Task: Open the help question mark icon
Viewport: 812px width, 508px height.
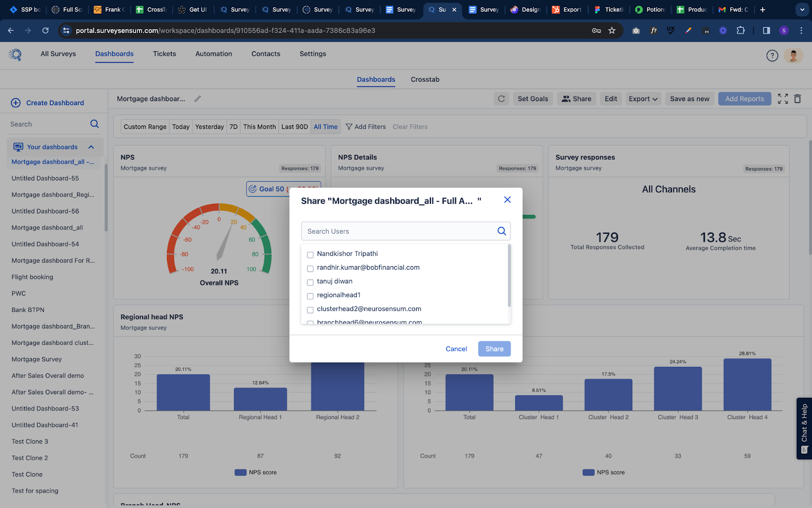Action: pyautogui.click(x=772, y=56)
